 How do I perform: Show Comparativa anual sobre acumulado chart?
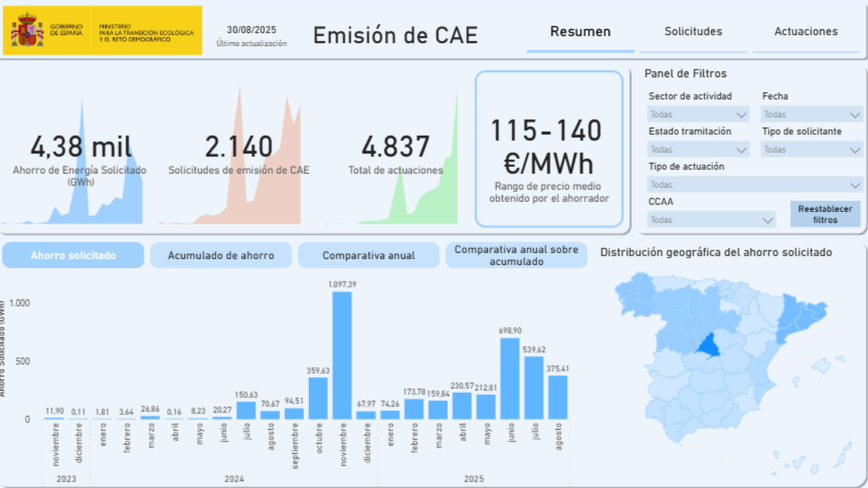pos(516,255)
